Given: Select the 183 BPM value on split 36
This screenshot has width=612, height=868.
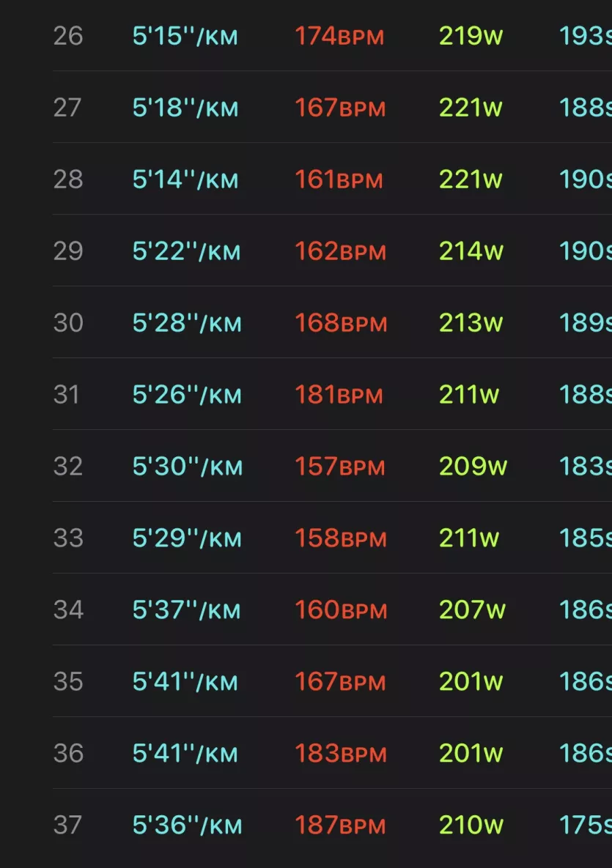Looking at the screenshot, I should (341, 754).
